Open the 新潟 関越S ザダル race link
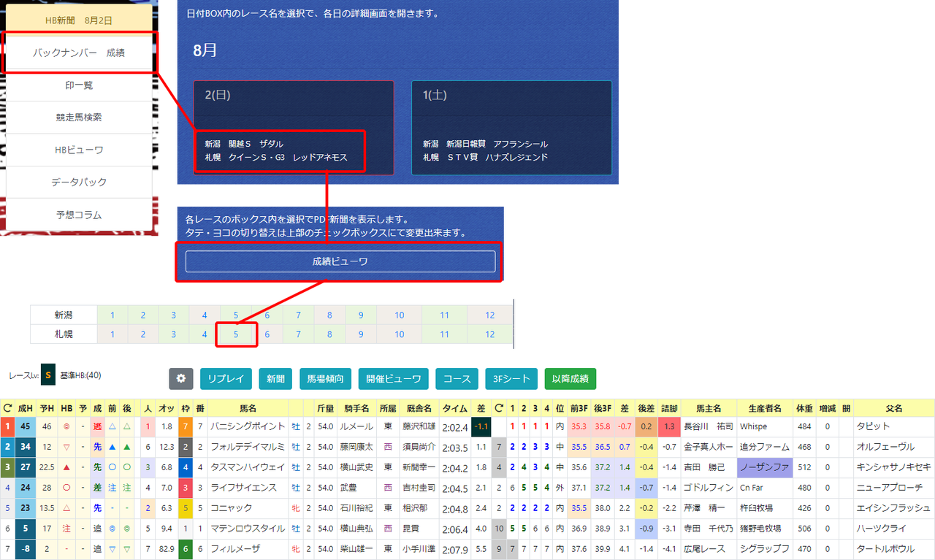This screenshot has width=935, height=560. tap(243, 144)
